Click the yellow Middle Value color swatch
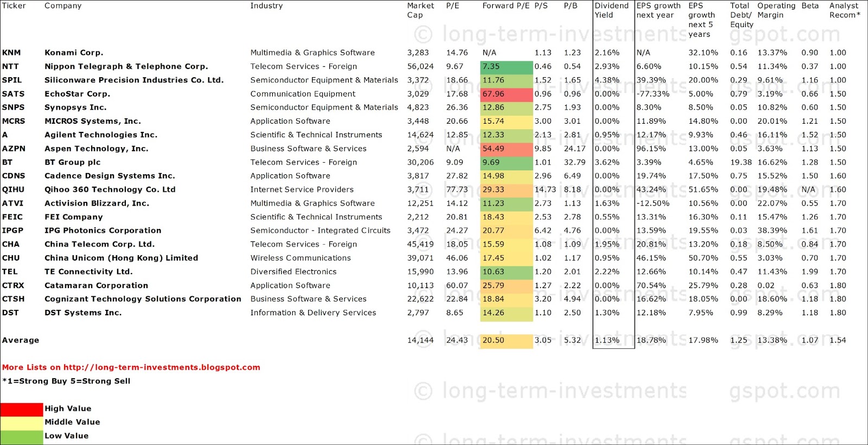 tap(22, 423)
